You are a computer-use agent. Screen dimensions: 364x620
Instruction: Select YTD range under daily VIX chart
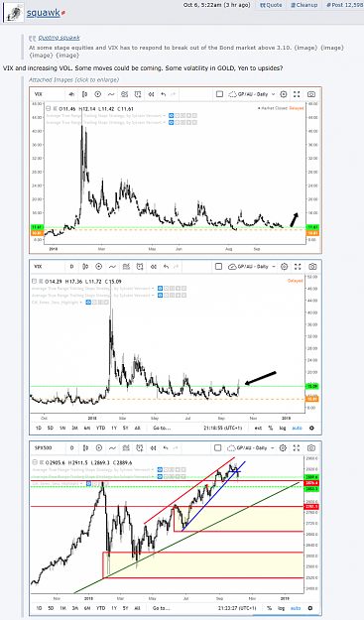pyautogui.click(x=101, y=428)
